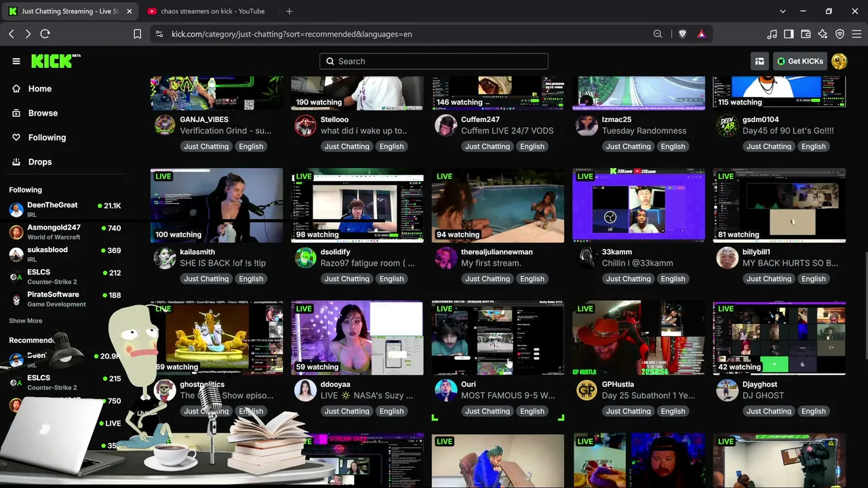Open the media control music icon

tap(772, 34)
